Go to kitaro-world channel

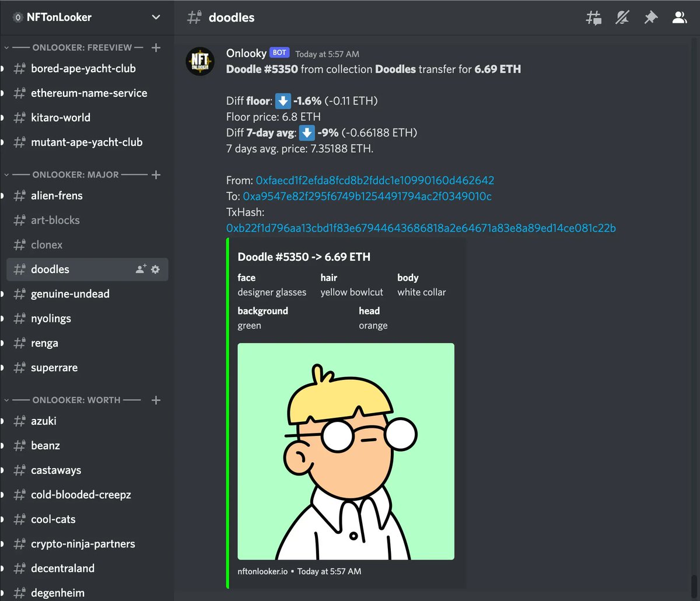(87, 117)
